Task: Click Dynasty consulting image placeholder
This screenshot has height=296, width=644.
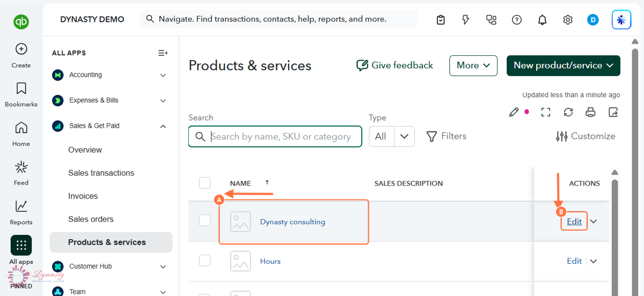Action: [240, 221]
